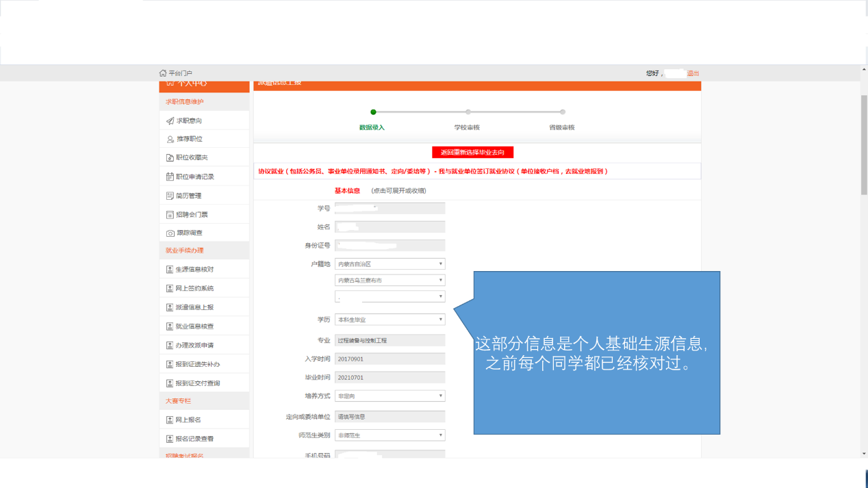Click the 跟踪调查 camera icon
The image size is (868, 488).
point(170,233)
